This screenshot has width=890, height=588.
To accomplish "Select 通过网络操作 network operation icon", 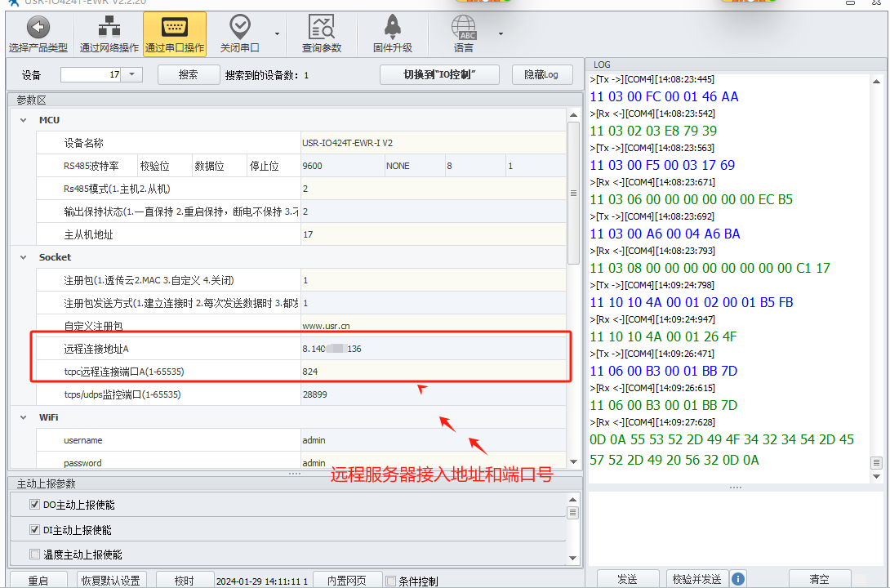I will point(109,28).
